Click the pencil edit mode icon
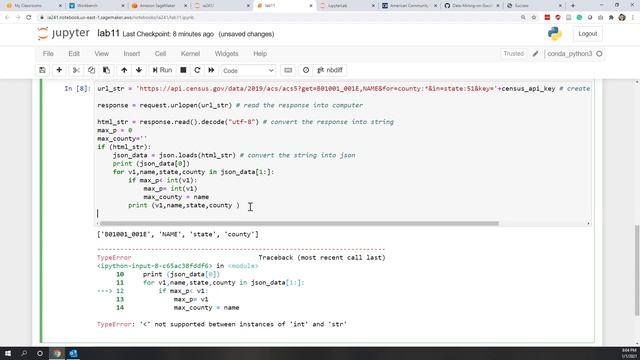The image size is (640, 360). pos(536,53)
